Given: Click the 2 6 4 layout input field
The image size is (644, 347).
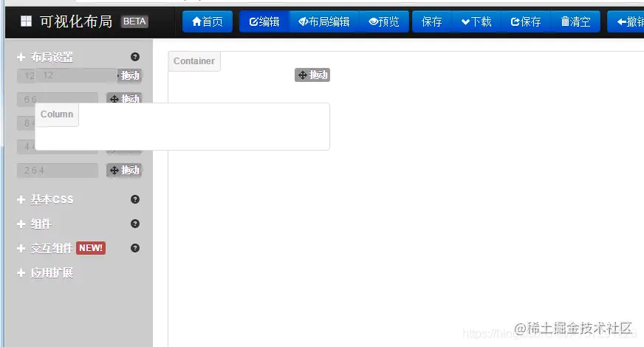Looking at the screenshot, I should [58, 171].
